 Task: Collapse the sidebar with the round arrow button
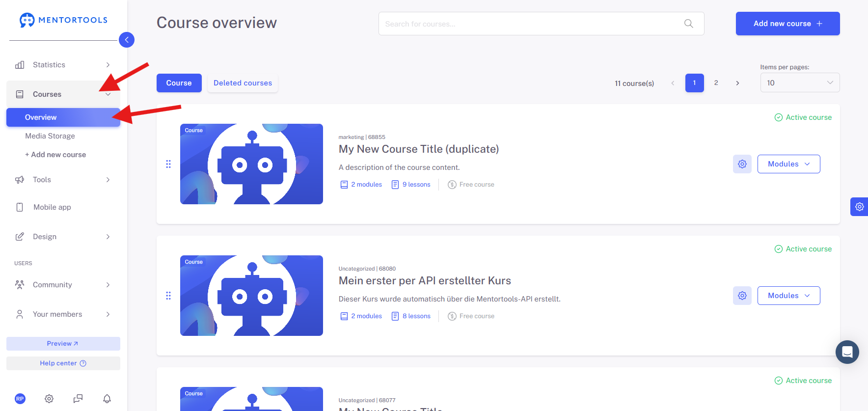pyautogui.click(x=127, y=40)
